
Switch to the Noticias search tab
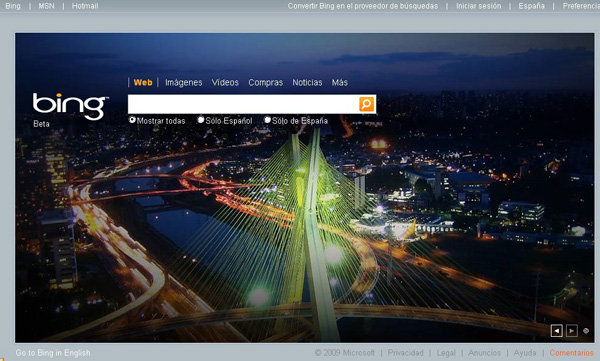307,82
